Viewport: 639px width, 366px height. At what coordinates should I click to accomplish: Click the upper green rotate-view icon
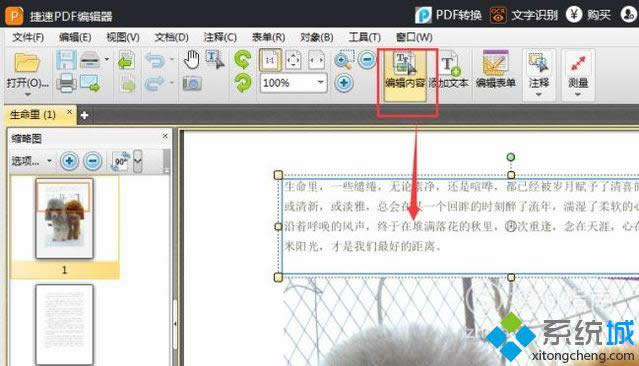243,60
